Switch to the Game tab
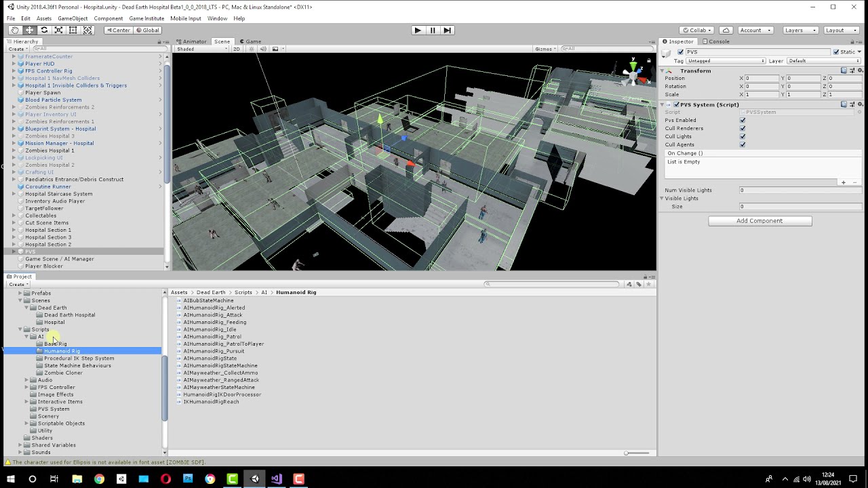The width and height of the screenshot is (868, 488). pos(250,41)
